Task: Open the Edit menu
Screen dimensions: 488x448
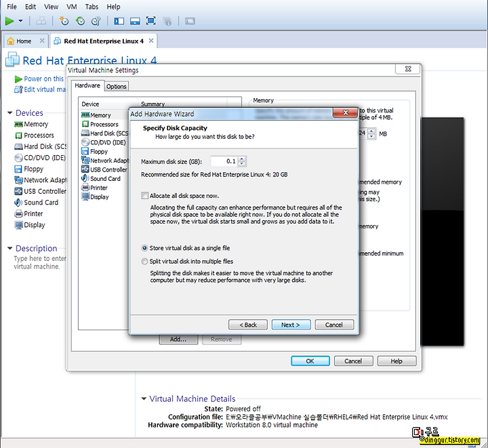Action: [x=30, y=7]
